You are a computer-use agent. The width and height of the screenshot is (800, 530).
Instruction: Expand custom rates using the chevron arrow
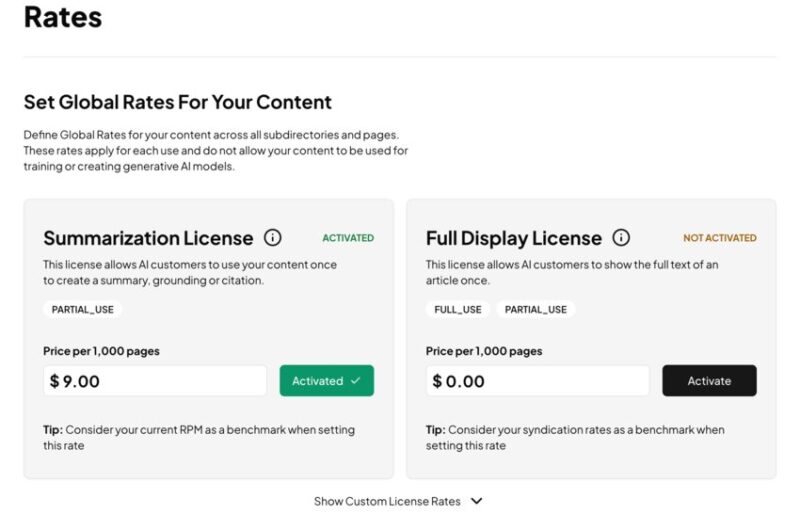coord(477,501)
